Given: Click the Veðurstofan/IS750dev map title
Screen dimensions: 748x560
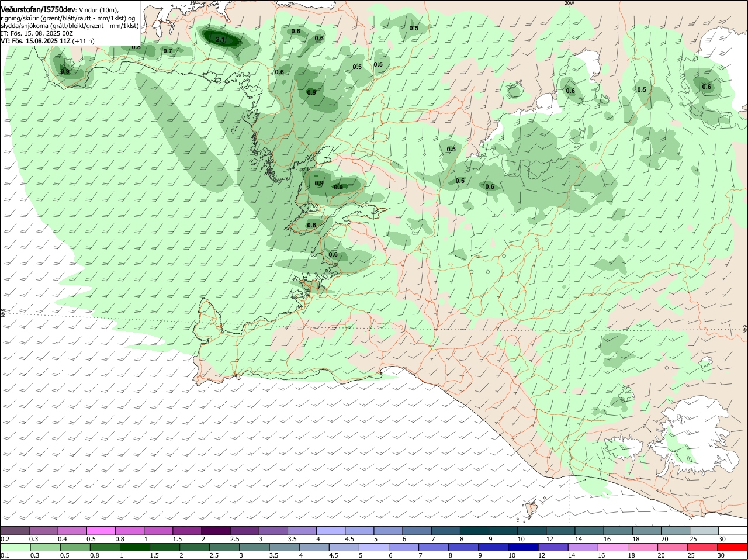Looking at the screenshot, I should pyautogui.click(x=38, y=10).
